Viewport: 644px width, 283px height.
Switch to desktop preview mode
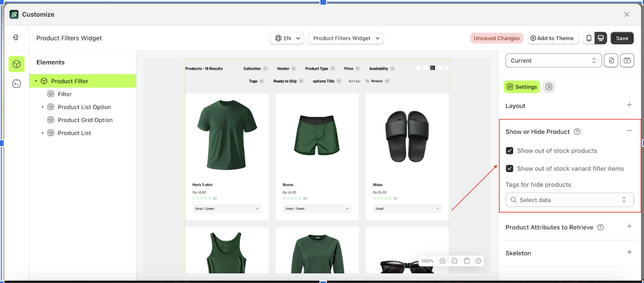601,38
